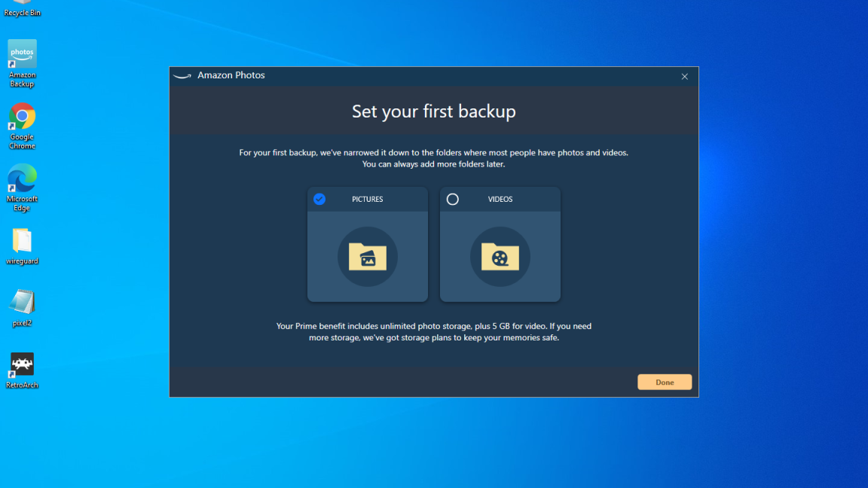The height and width of the screenshot is (488, 868).
Task: Click the Amazon smile logo in title bar
Action: pos(182,76)
